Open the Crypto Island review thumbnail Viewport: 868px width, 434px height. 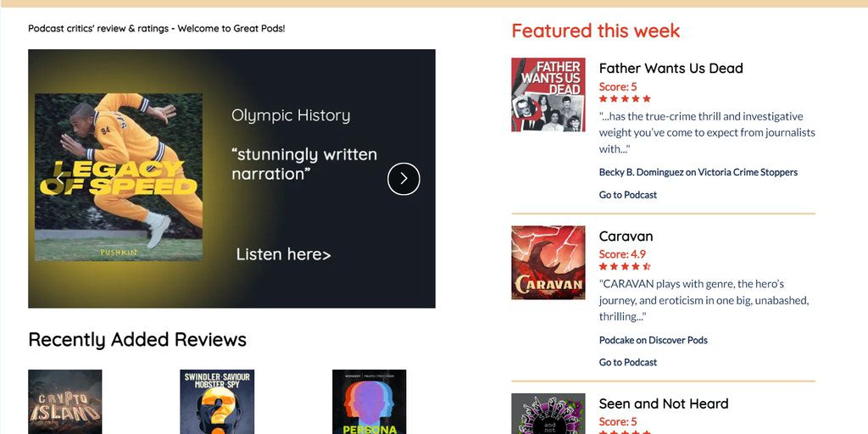coord(64,402)
